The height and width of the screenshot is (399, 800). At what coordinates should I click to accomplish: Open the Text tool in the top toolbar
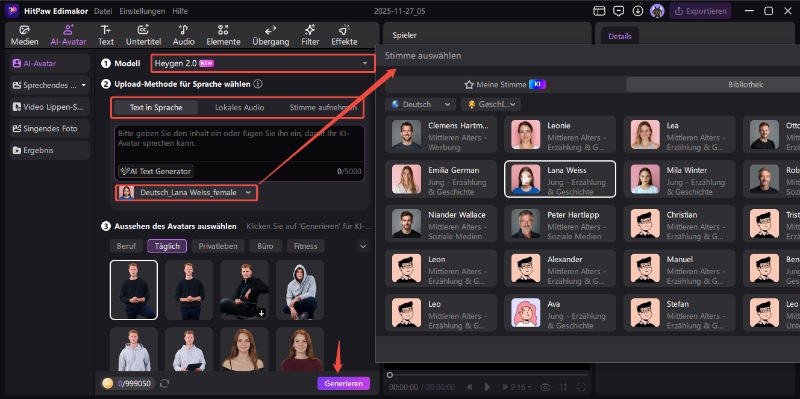pyautogui.click(x=106, y=35)
